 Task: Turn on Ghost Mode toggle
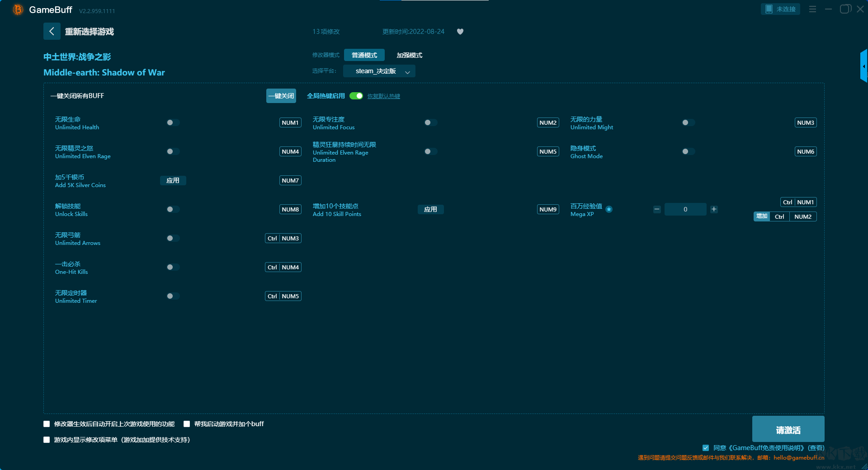pyautogui.click(x=688, y=151)
